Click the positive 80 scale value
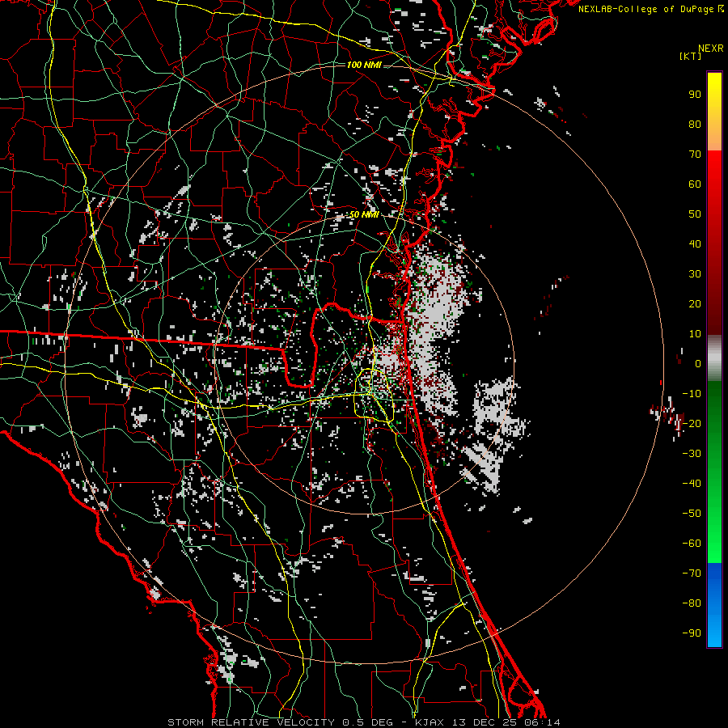 click(x=695, y=125)
